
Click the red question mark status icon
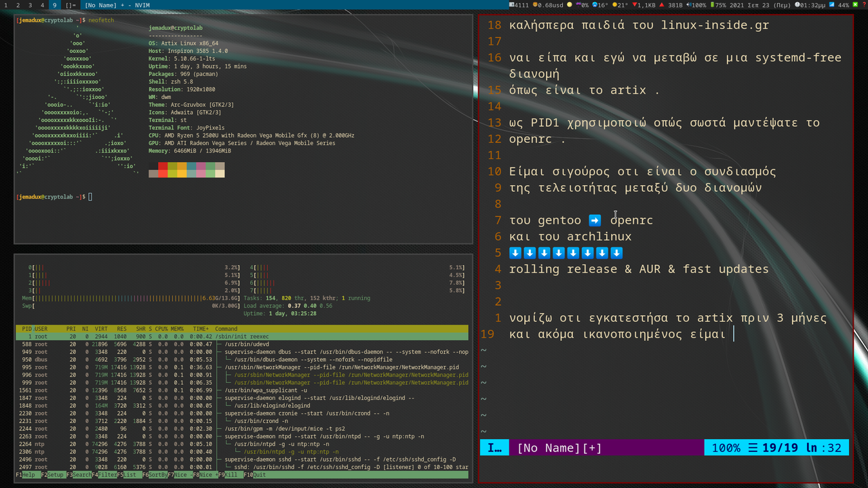(x=864, y=5)
